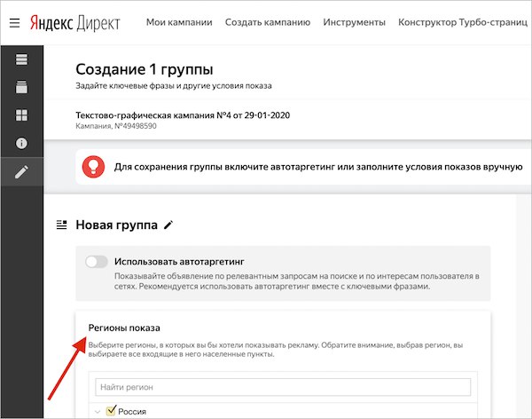Click the Регионы показа section heading
Screen dimensions: 532x419
click(x=124, y=328)
